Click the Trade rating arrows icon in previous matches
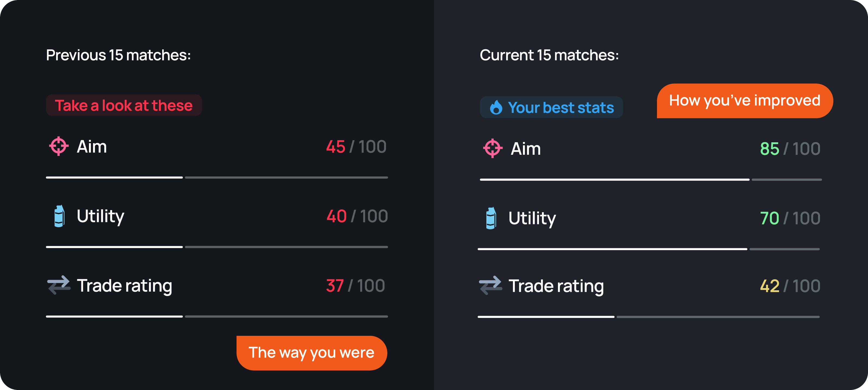The width and height of the screenshot is (868, 390). click(59, 285)
